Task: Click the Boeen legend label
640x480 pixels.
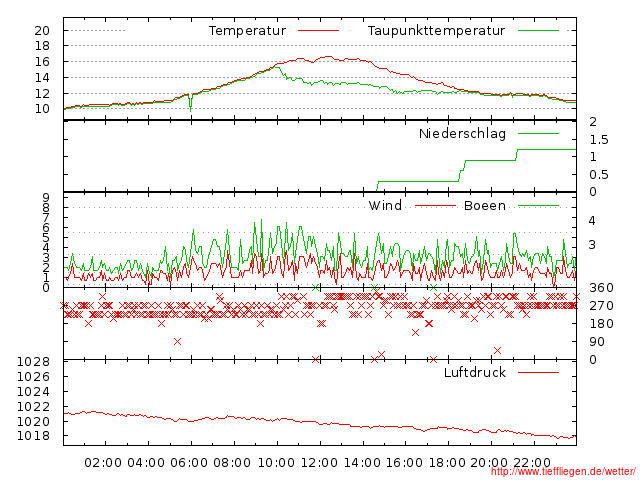Action: coord(484,205)
